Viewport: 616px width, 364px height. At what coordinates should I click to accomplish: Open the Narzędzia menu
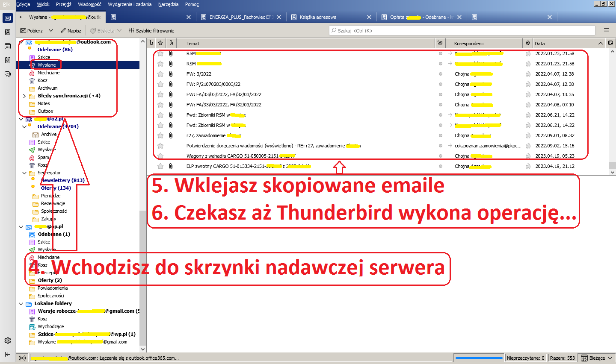point(168,4)
